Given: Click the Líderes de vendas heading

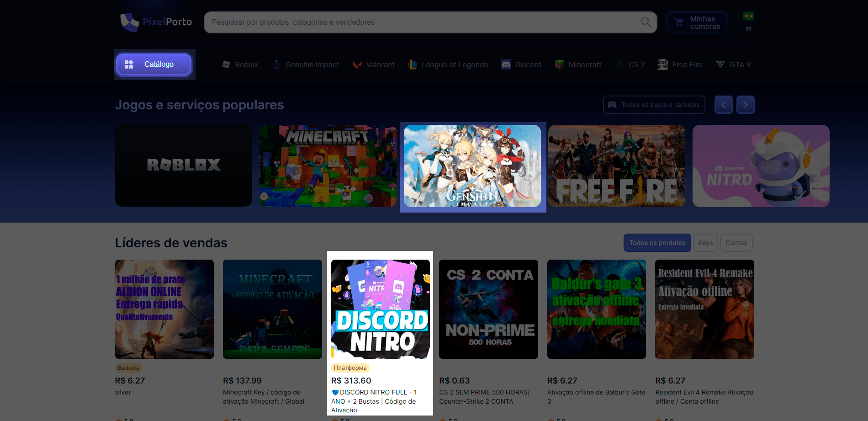Looking at the screenshot, I should pos(171,243).
